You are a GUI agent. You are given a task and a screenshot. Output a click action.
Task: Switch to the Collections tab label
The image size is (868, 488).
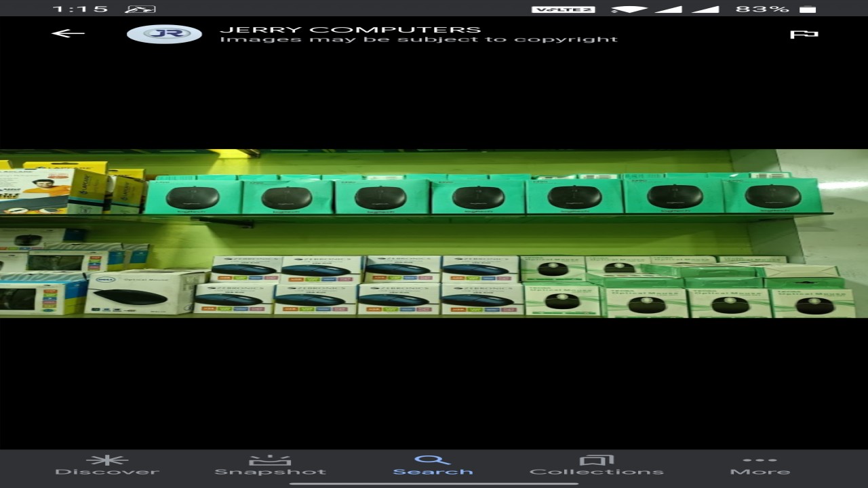tap(596, 472)
